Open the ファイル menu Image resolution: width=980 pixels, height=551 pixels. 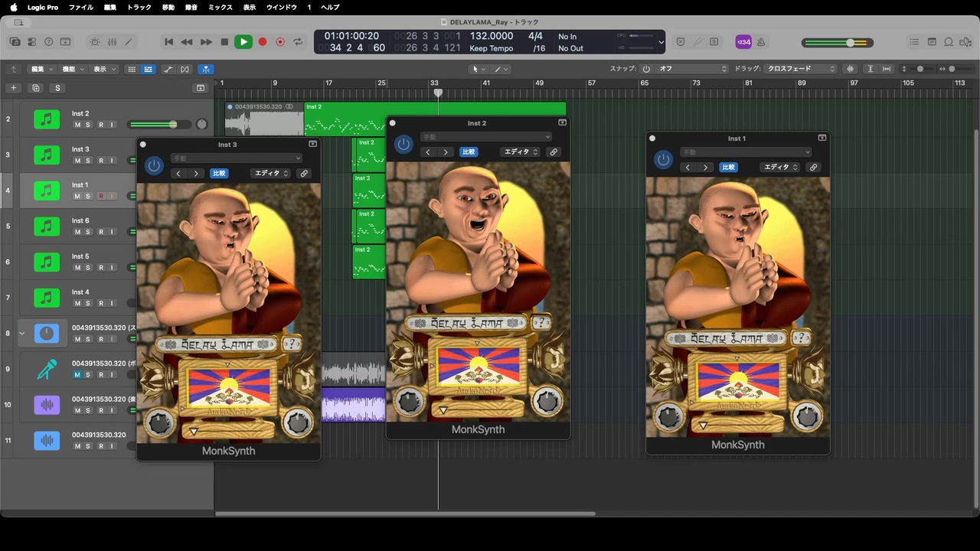(81, 7)
